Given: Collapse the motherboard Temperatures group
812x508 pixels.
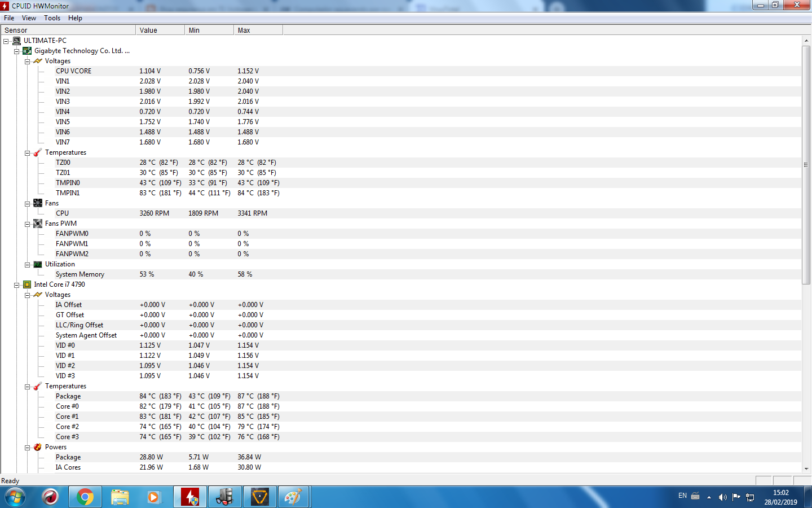Looking at the screenshot, I should coord(27,153).
